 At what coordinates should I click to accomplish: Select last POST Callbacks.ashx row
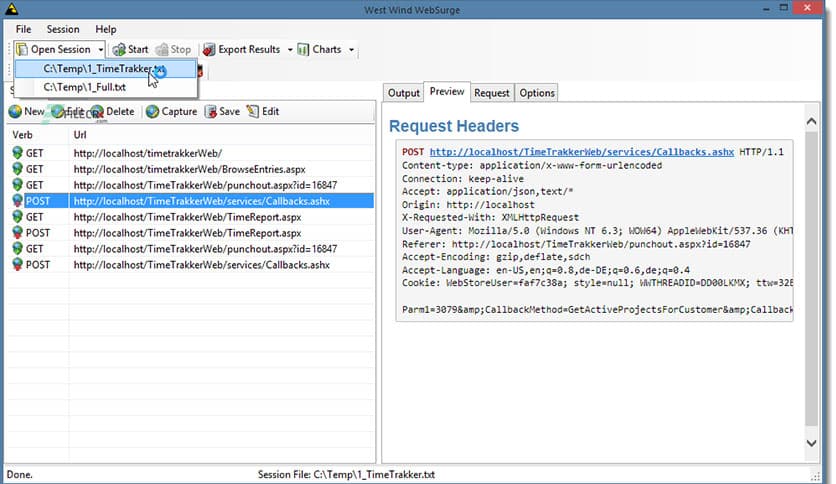coord(191,265)
